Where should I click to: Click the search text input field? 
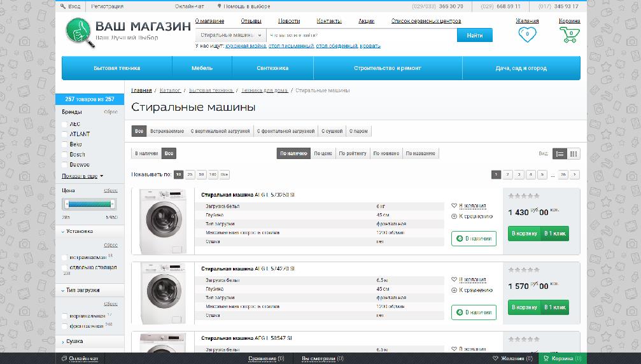[362, 35]
